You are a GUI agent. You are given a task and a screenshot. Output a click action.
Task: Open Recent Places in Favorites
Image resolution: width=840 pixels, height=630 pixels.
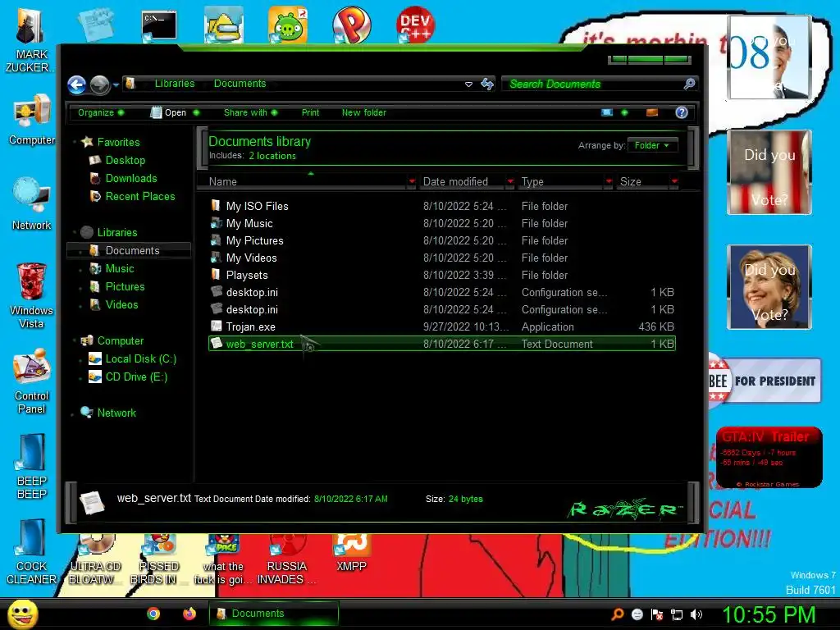coord(140,197)
